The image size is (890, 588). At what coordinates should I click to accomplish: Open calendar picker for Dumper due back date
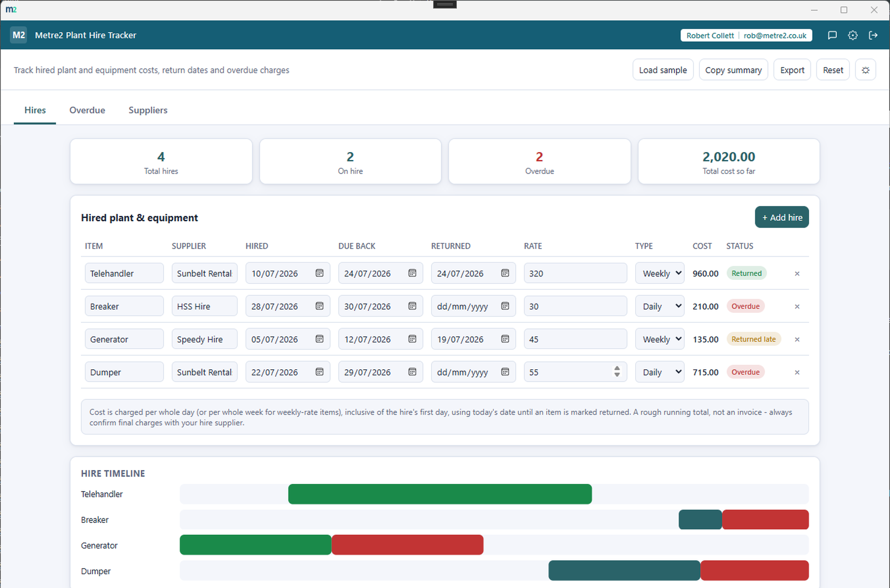tap(412, 372)
